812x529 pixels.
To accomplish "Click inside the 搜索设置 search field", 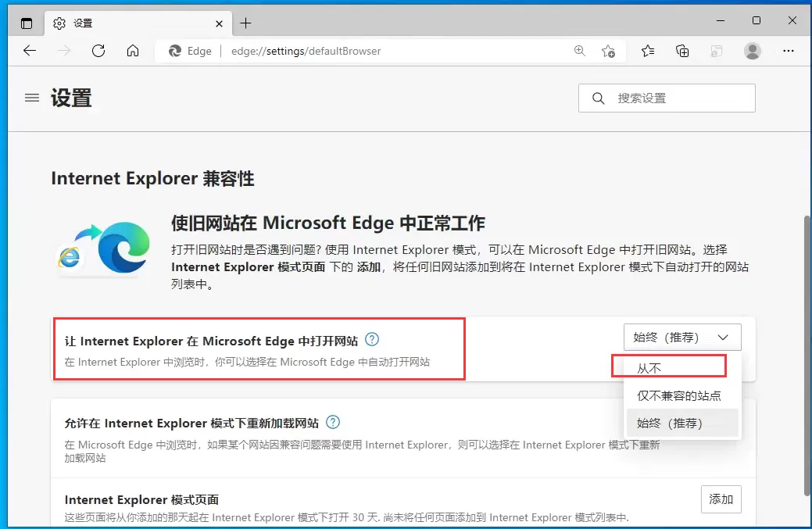I will [667, 98].
